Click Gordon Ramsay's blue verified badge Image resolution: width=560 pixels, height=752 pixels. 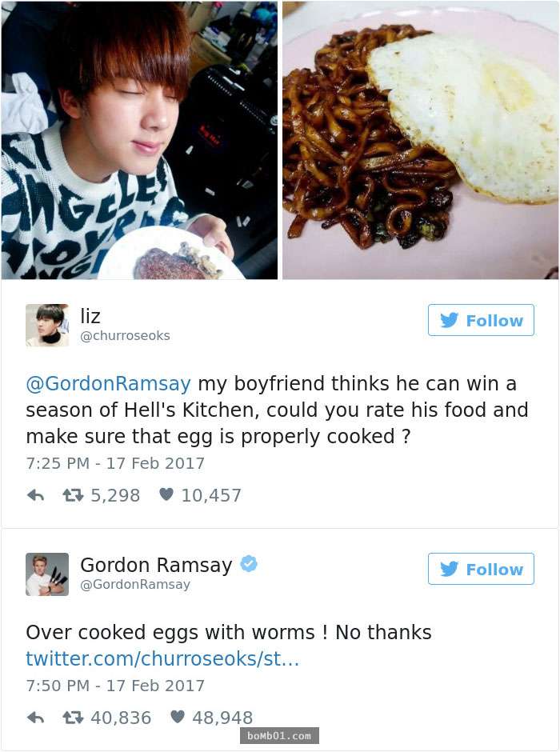coord(249,563)
